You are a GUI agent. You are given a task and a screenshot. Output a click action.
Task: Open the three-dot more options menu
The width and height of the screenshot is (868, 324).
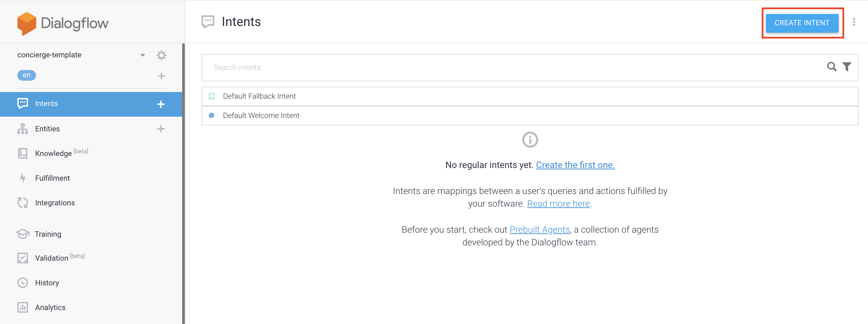click(x=854, y=22)
